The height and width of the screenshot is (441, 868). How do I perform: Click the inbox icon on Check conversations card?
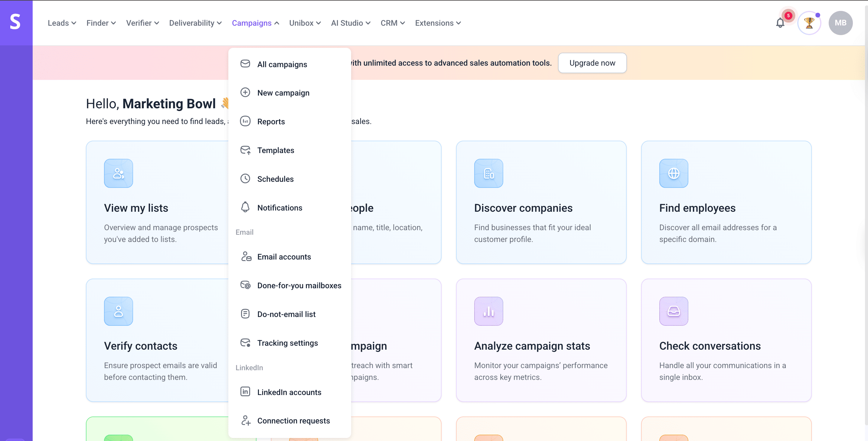(x=674, y=311)
